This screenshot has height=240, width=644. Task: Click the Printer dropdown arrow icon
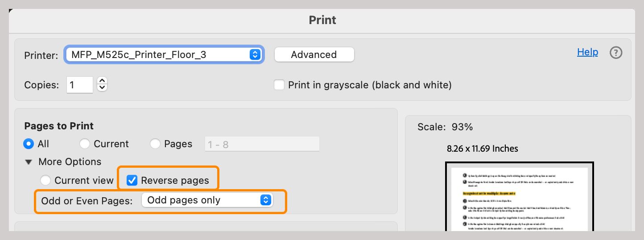pos(255,54)
